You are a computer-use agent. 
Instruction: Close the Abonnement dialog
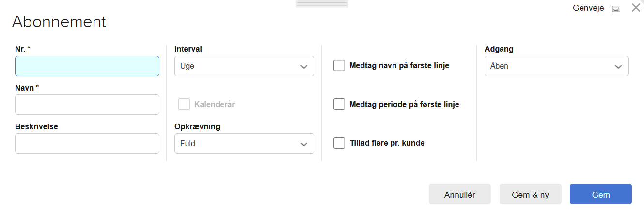[636, 8]
